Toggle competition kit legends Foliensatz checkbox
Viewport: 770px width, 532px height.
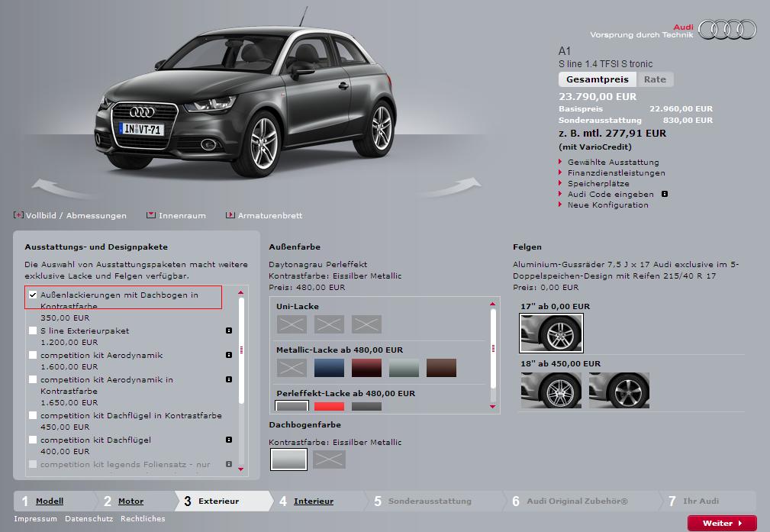tap(33, 464)
